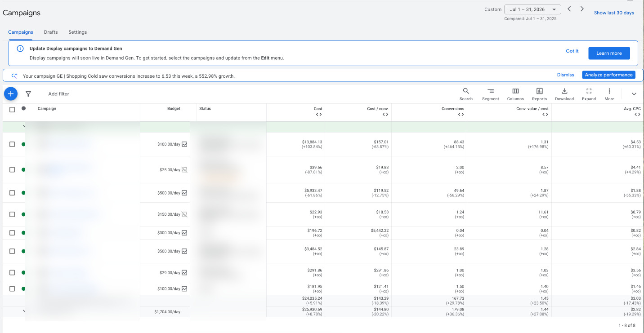Select the campaign row costing $3,484.52
The height and width of the screenshot is (333, 644).
(x=12, y=251)
